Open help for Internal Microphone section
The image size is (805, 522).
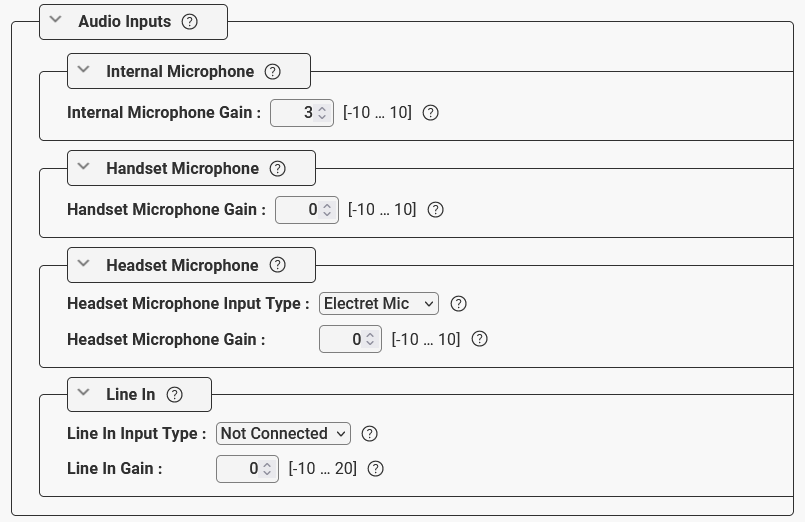coord(273,71)
